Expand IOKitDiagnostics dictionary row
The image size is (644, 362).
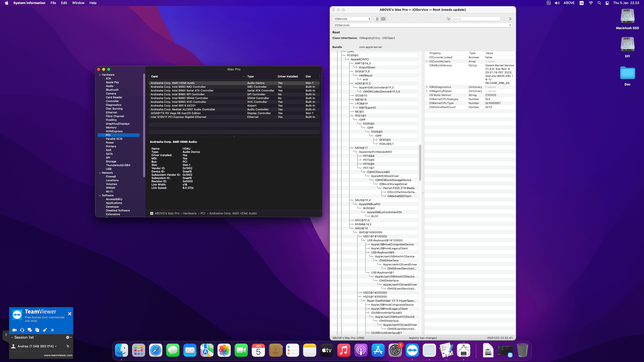click(427, 87)
